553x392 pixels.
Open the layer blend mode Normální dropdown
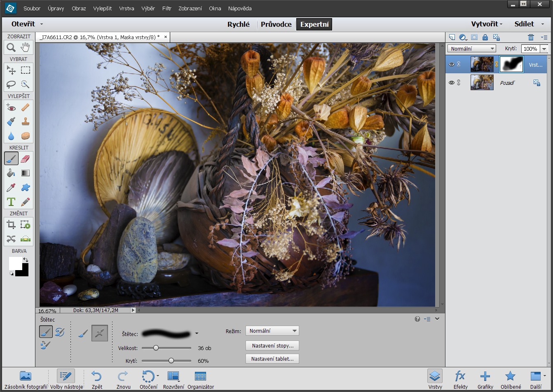471,49
